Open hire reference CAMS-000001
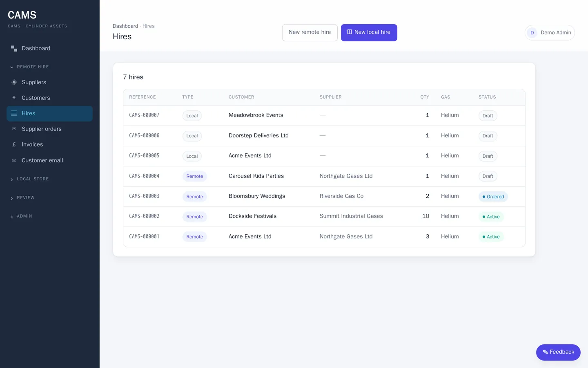The height and width of the screenshot is (368, 588). [144, 236]
